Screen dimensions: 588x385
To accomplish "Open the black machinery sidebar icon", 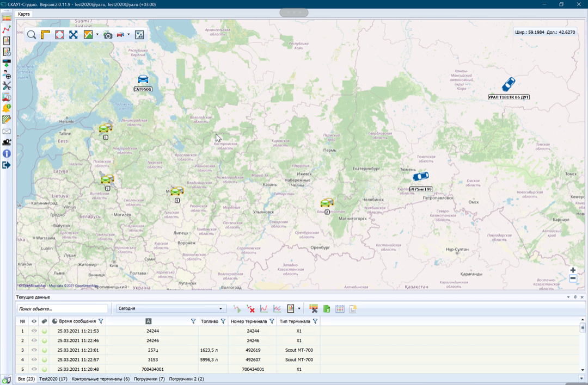I will click(7, 142).
